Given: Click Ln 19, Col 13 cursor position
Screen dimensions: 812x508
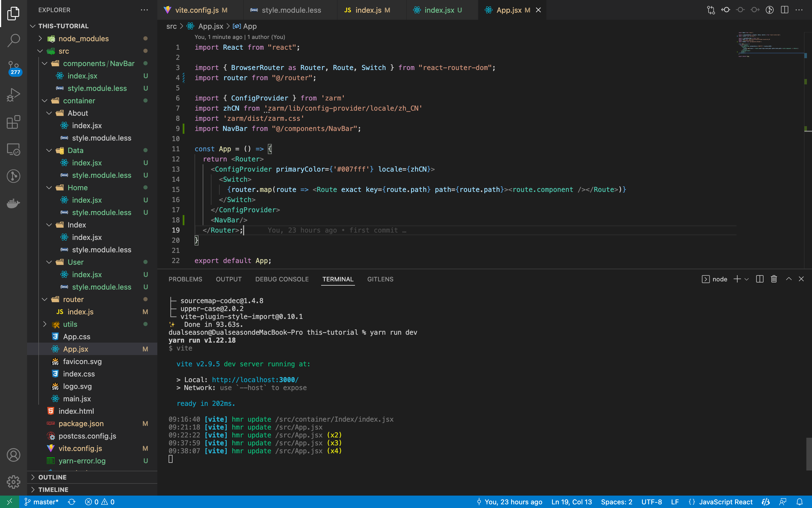Looking at the screenshot, I should [572, 502].
